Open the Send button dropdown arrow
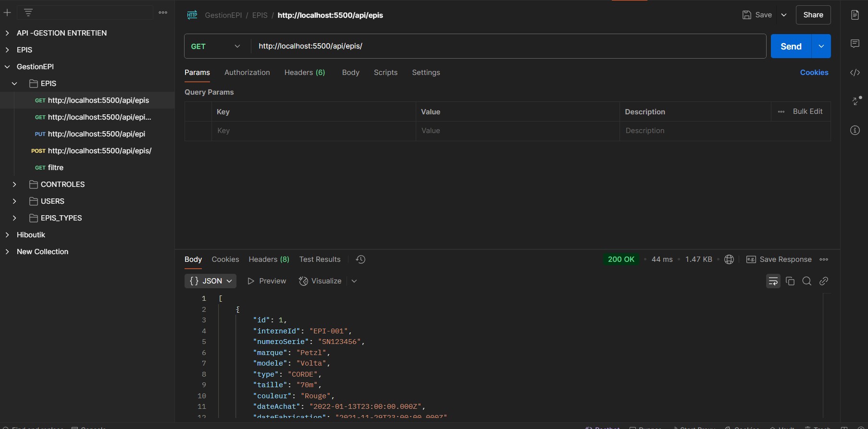The height and width of the screenshot is (429, 868). (x=821, y=46)
